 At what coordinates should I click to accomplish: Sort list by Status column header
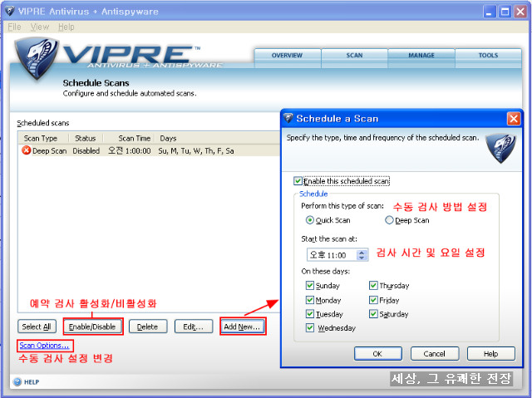86,138
